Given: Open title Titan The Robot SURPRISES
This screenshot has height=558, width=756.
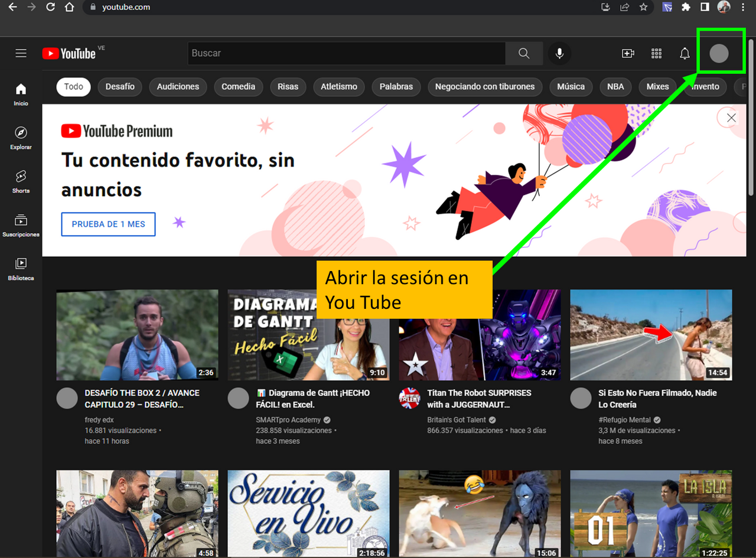Looking at the screenshot, I should click(x=479, y=399).
